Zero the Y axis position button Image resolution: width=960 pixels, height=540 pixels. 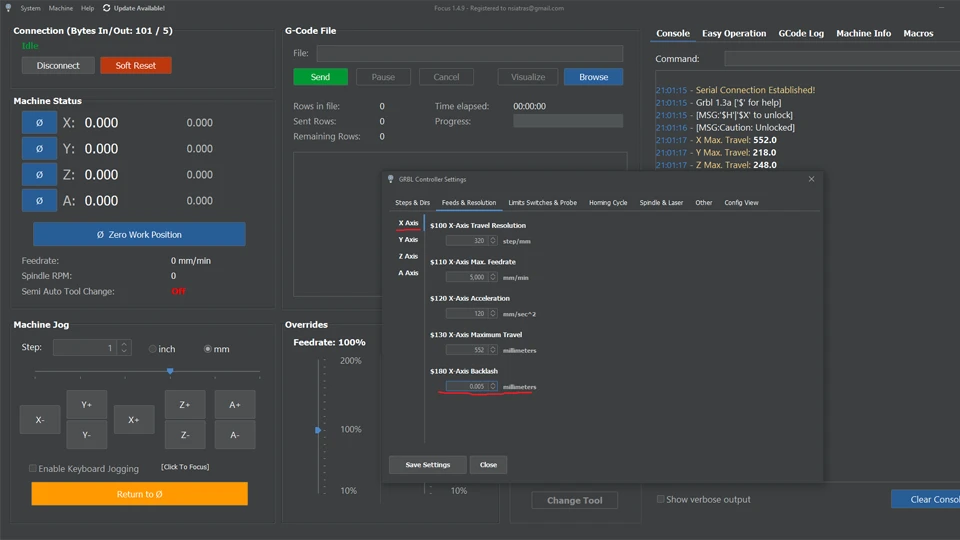point(39,149)
